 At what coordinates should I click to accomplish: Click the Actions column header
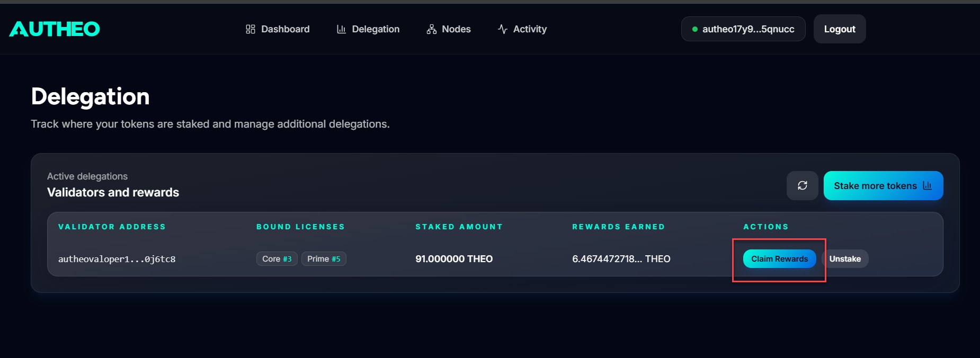765,227
